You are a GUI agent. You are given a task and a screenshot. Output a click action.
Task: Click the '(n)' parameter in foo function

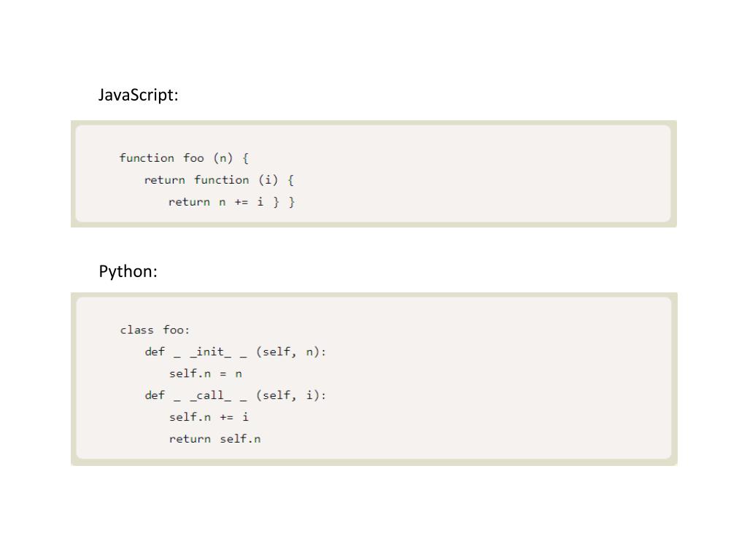click(223, 158)
